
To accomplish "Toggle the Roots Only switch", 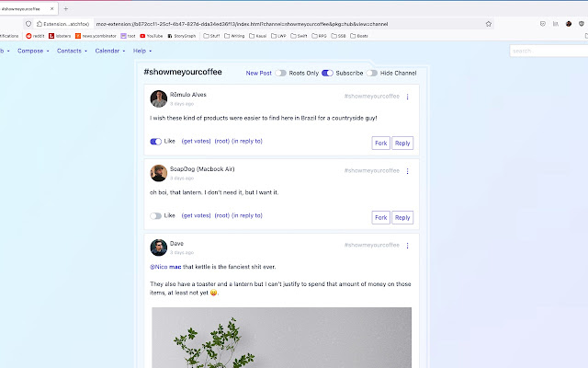I will (x=280, y=73).
